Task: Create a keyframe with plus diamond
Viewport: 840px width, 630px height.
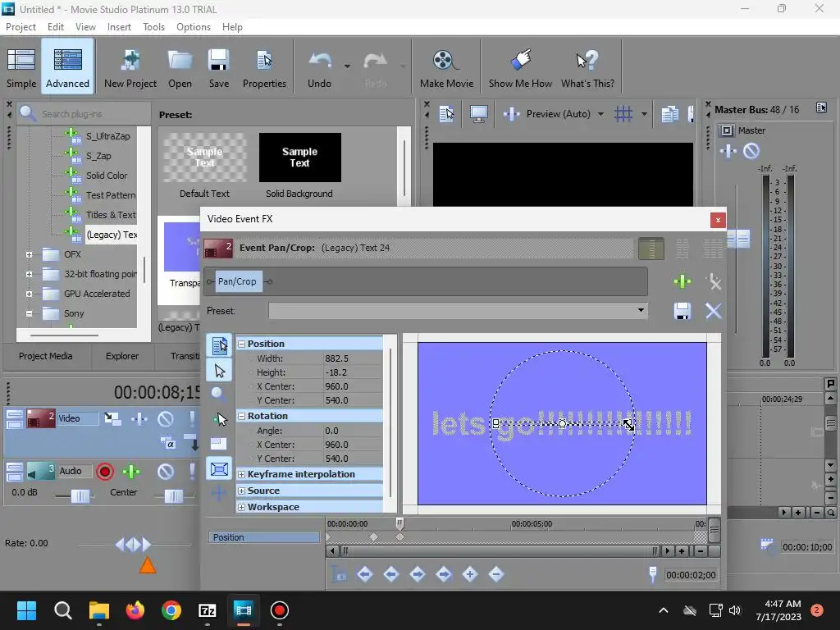Action: coord(470,574)
